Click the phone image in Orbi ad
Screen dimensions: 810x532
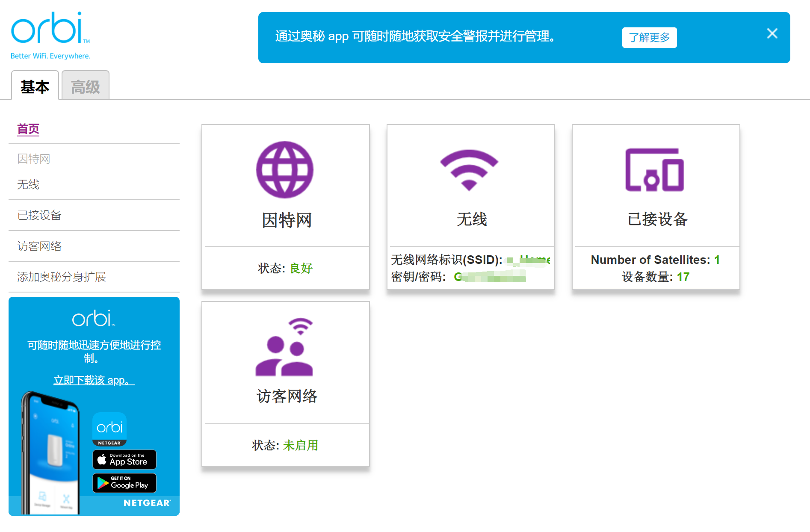point(51,453)
